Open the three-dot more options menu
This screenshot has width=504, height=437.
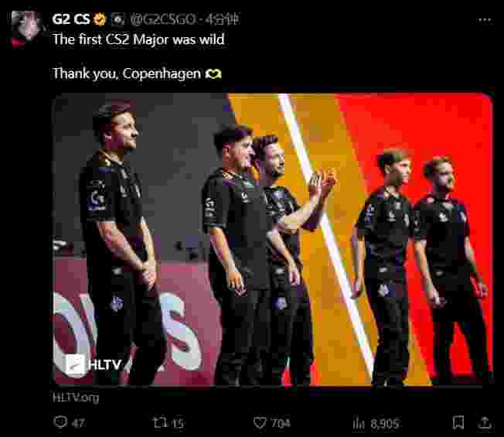pyautogui.click(x=485, y=20)
